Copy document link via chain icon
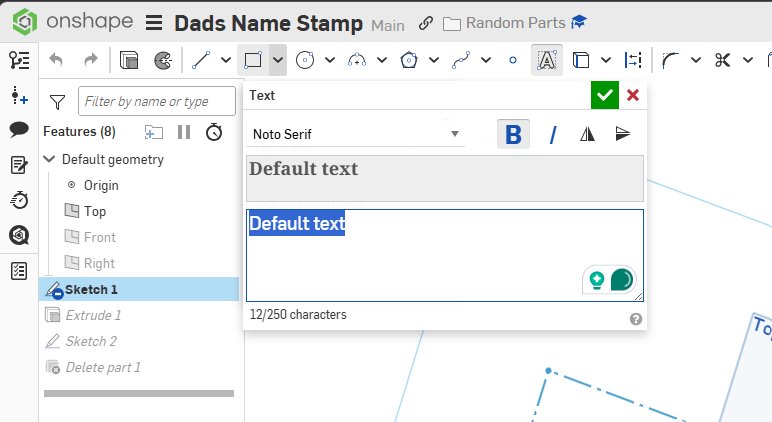 pyautogui.click(x=426, y=23)
